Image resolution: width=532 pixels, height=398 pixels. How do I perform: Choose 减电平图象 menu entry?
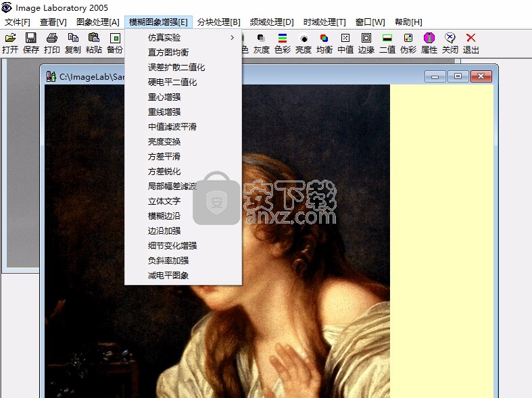[x=183, y=276]
